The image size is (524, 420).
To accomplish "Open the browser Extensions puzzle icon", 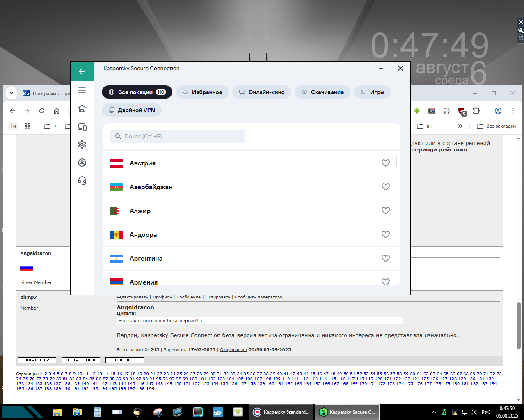I will click(x=476, y=111).
